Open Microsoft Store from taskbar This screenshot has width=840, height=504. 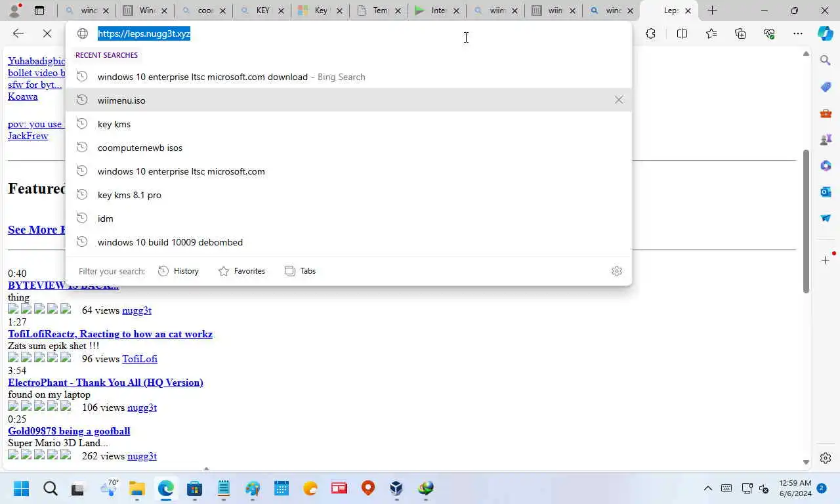coord(194,488)
